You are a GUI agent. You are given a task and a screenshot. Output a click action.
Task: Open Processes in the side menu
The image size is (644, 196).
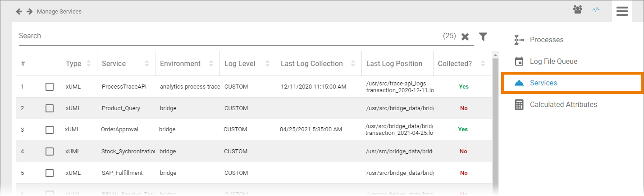546,40
